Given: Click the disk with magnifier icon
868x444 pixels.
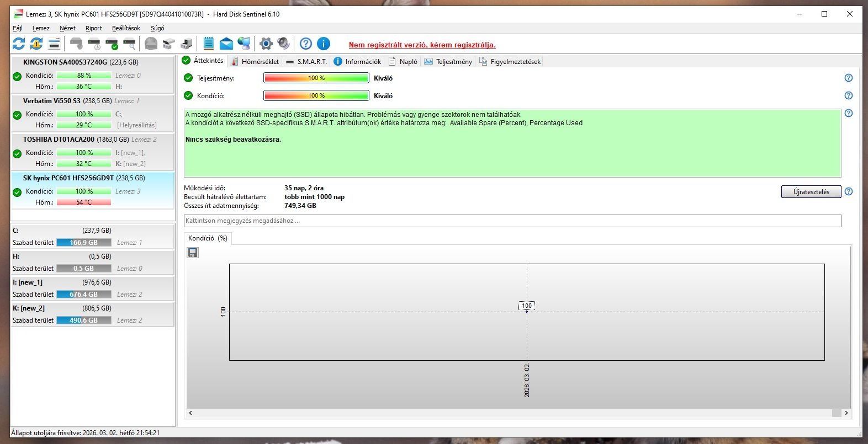Looking at the screenshot, I should point(130,44).
